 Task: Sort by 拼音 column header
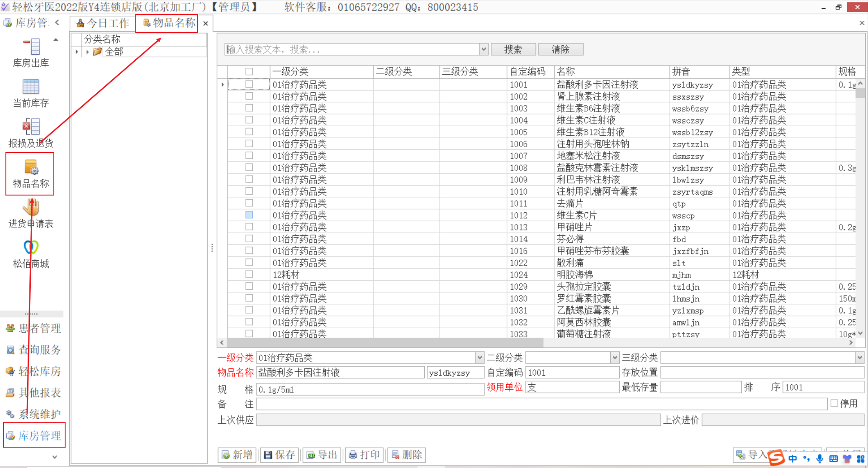click(x=699, y=72)
